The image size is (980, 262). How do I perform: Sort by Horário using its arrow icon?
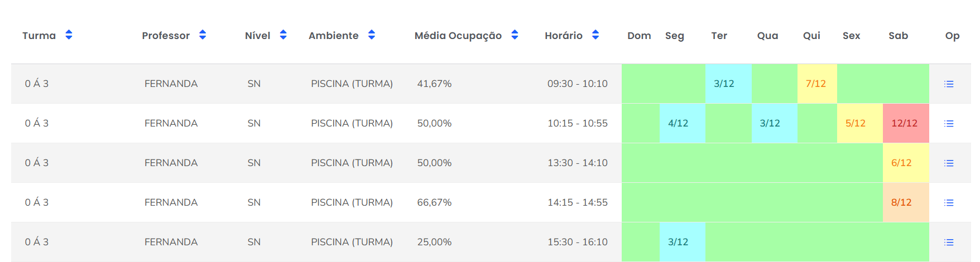(x=595, y=35)
